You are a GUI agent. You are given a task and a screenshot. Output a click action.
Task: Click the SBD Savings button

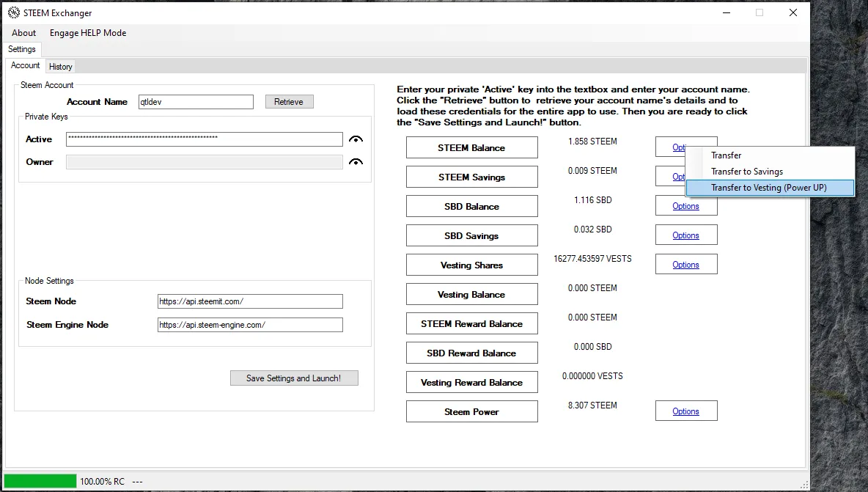(471, 236)
